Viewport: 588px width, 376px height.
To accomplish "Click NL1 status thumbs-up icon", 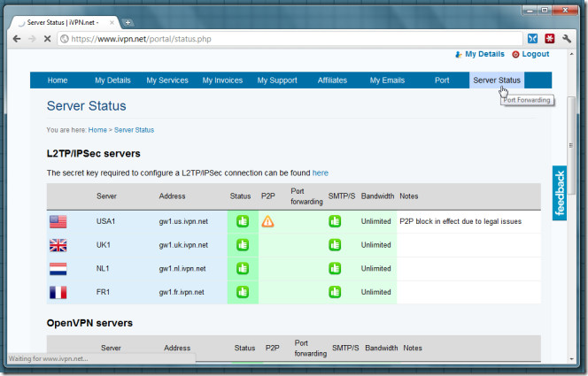I will pos(243,269).
